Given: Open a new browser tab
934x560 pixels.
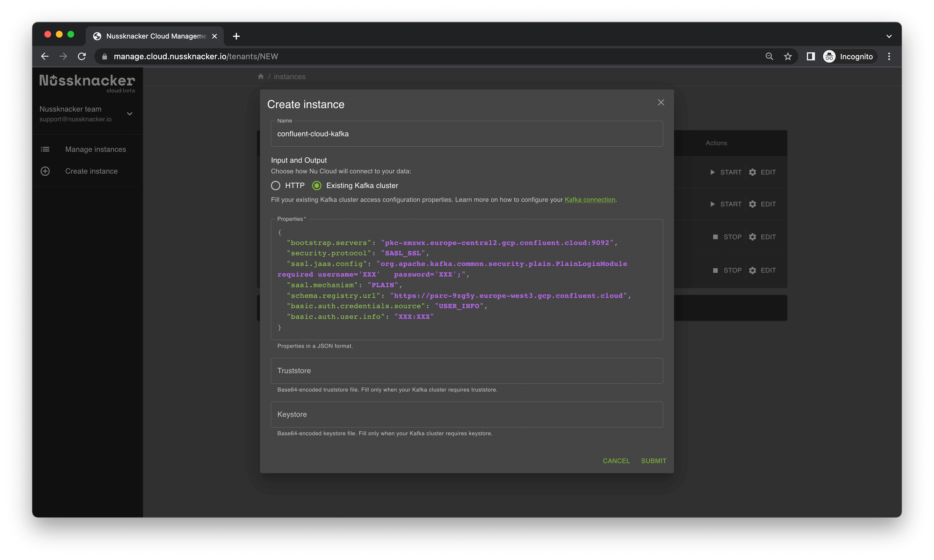Looking at the screenshot, I should click(x=236, y=36).
